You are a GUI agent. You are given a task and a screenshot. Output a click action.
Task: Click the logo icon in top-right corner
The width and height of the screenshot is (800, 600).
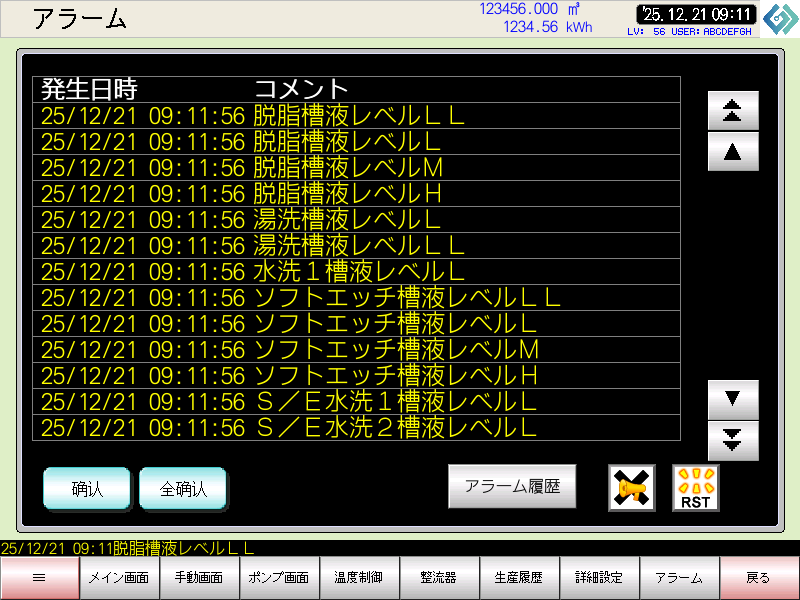tap(780, 19)
